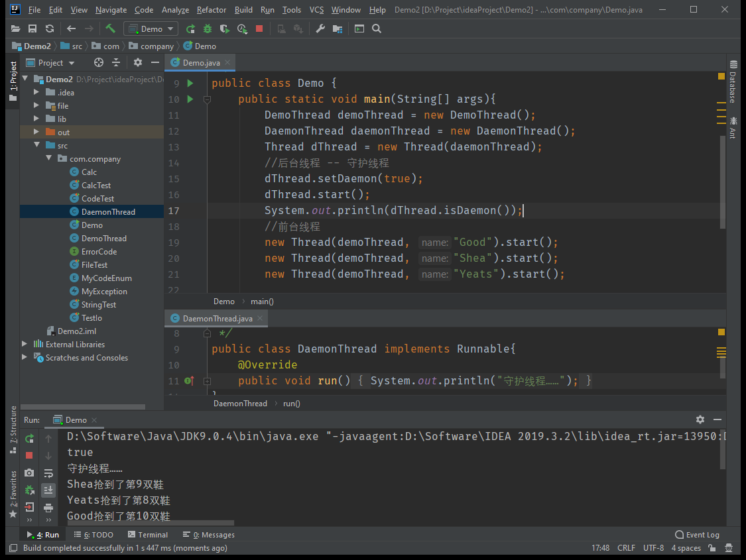Stop the run in the Run panel
Viewport: 746px width, 560px height.
click(x=29, y=455)
